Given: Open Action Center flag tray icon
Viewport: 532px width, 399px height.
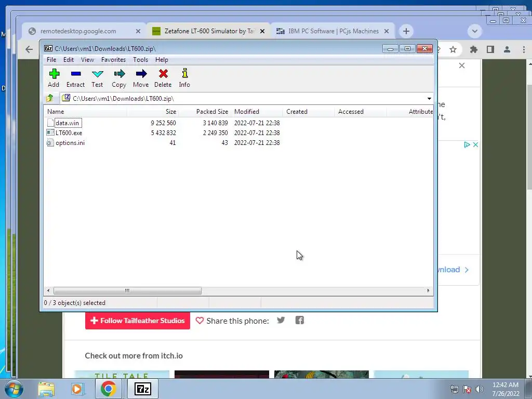Looking at the screenshot, I should click(x=467, y=389).
